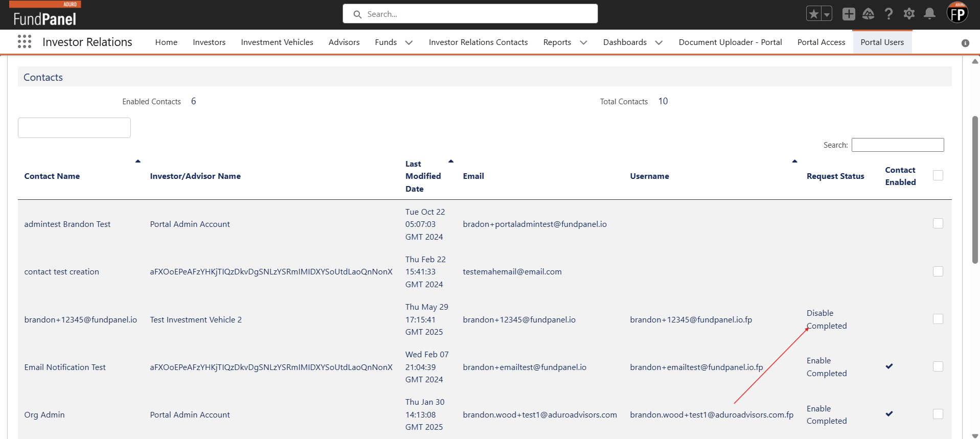Click the empty input box under Enabled Contacts
This screenshot has height=439, width=980.
(x=74, y=128)
